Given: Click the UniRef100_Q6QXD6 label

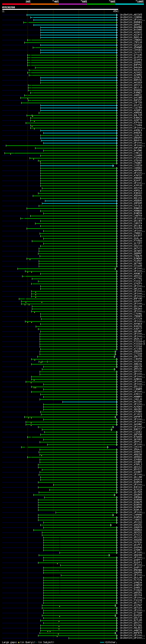Looking at the screenshot, I should click(x=131, y=555).
